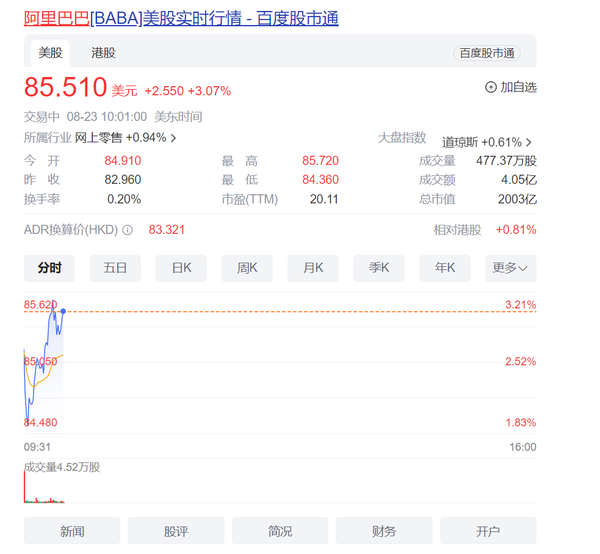Click the blue dot at chart line end
The width and height of the screenshot is (600, 554).
pyautogui.click(x=63, y=311)
